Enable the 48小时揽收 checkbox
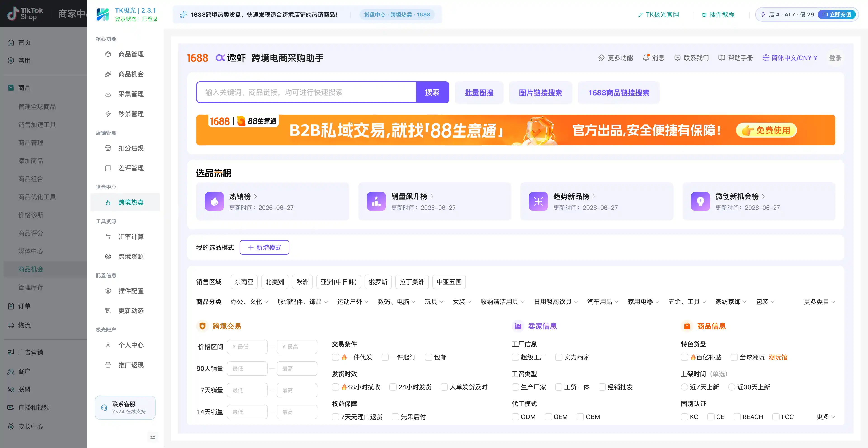This screenshot has height=448, width=868. pyautogui.click(x=335, y=387)
